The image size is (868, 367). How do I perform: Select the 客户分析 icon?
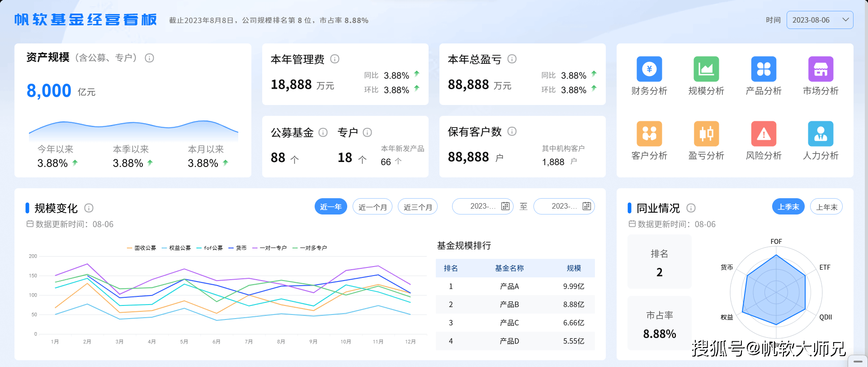649,134
